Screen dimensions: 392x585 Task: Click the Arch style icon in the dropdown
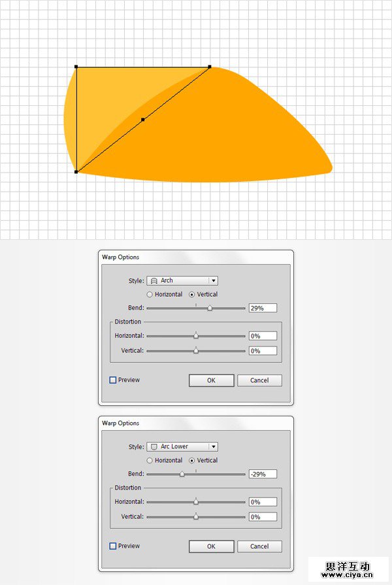pos(154,280)
